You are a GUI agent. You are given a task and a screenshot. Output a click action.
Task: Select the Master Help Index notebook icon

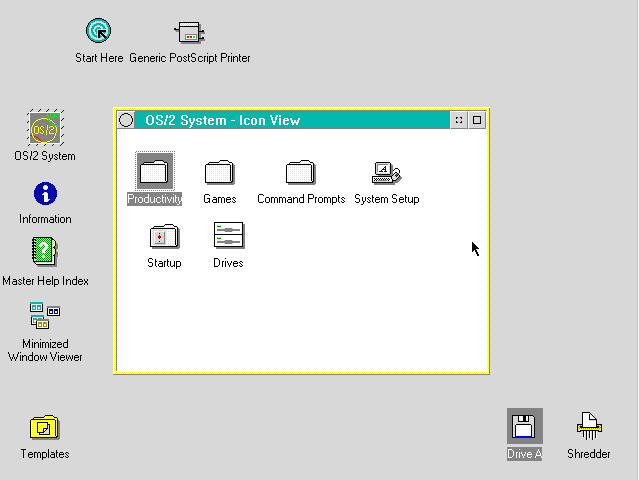click(x=44, y=251)
